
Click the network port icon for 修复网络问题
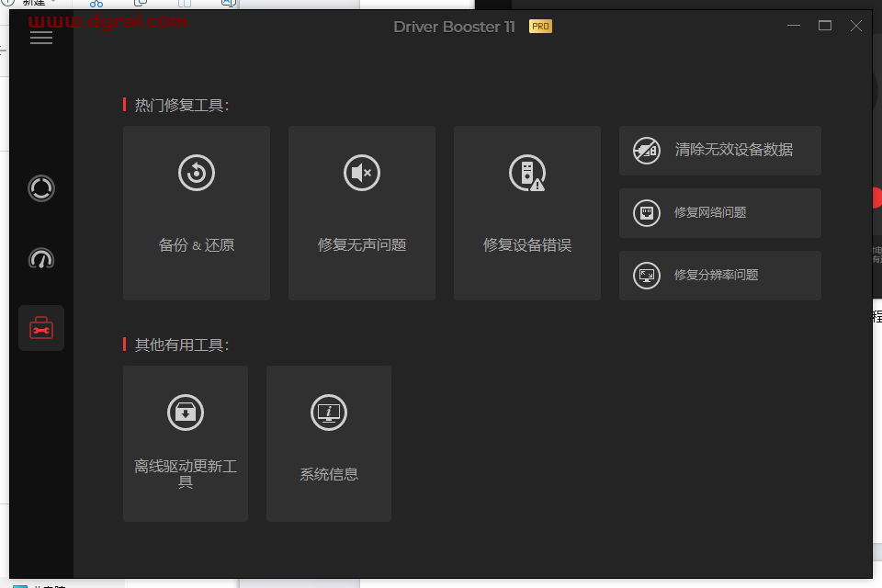tap(647, 213)
